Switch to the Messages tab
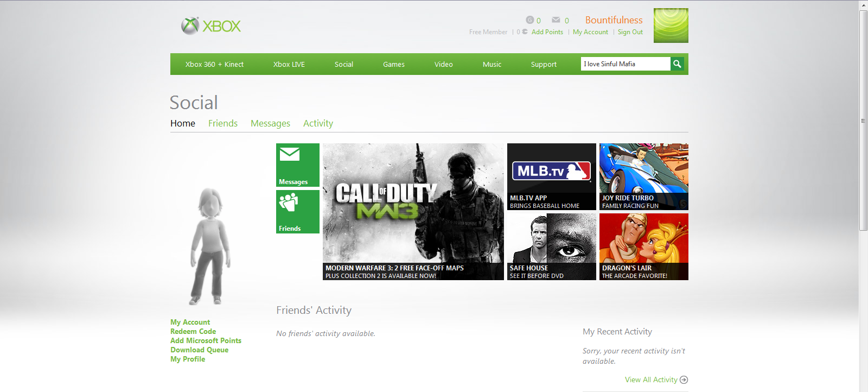868x392 pixels. coord(270,124)
